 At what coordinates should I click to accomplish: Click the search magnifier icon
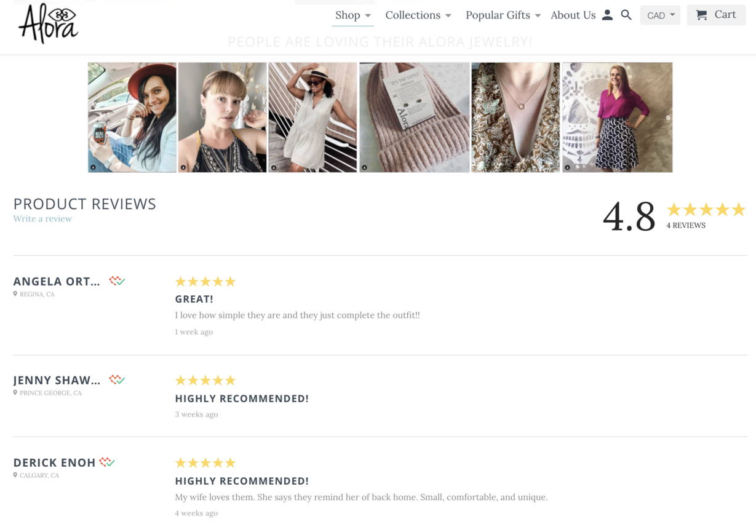tap(626, 15)
